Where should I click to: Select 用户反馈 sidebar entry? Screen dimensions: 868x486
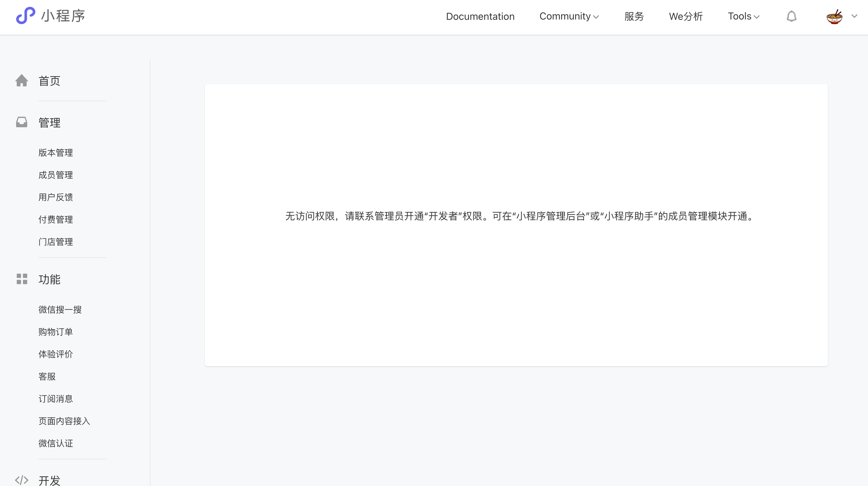coord(56,197)
